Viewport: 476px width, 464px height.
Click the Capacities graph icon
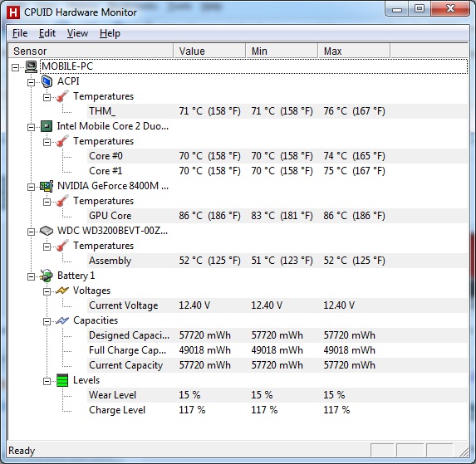pyautogui.click(x=62, y=320)
